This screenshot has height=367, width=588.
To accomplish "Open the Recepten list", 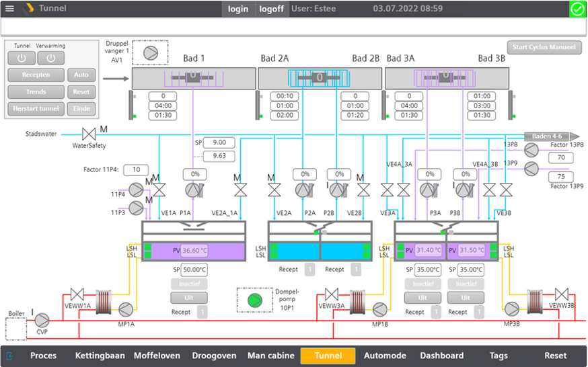I will point(36,75).
